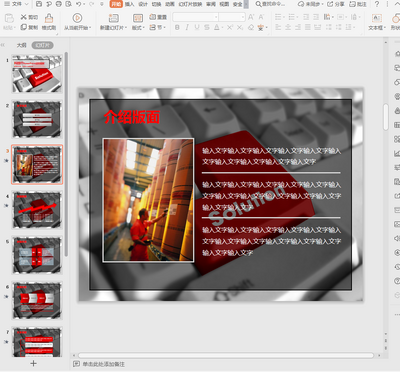Click the Search Commands (查找命令) box
The width and height of the screenshot is (400, 372).
(270, 4)
